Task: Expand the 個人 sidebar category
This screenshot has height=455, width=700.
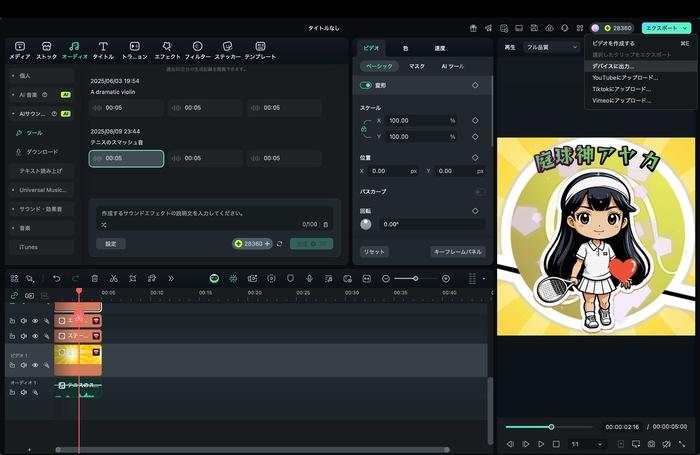Action: (x=41, y=76)
